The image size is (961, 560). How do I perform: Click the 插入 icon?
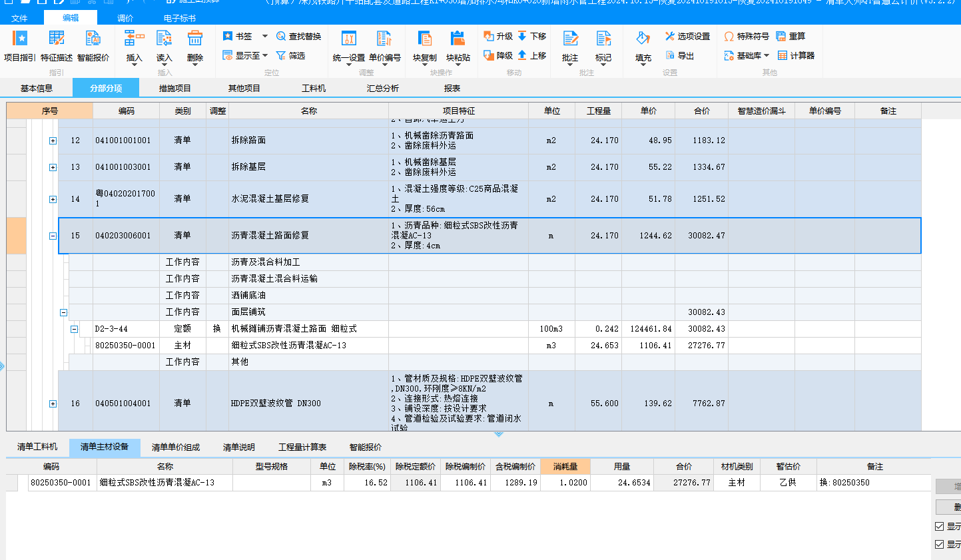[134, 39]
